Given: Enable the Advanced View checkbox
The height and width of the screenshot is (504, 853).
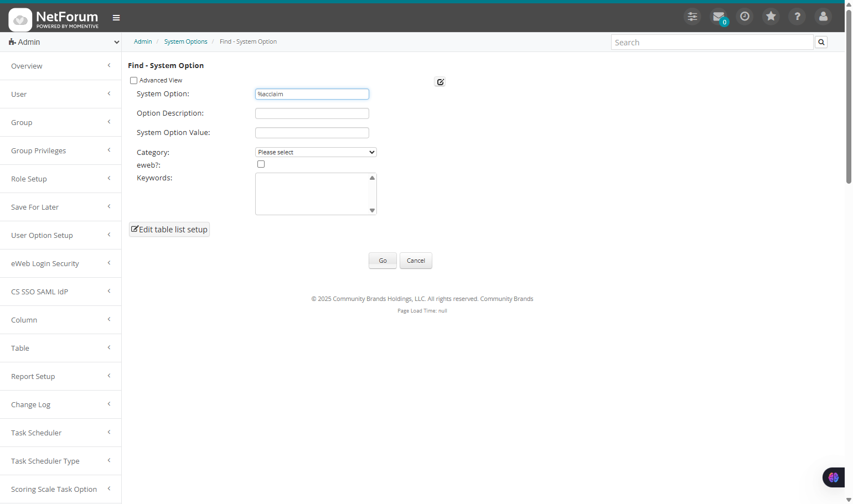Looking at the screenshot, I should pos(133,81).
